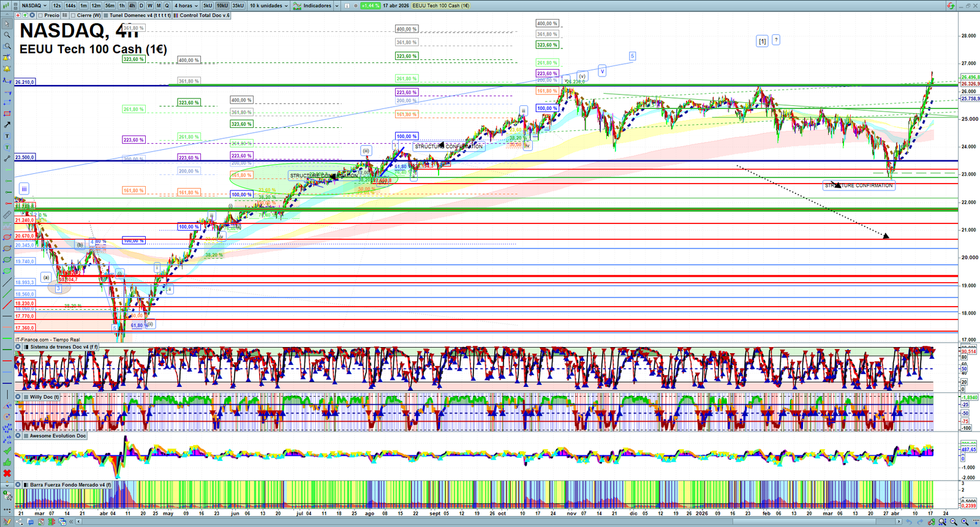Switch to the D daily timeframe

[141, 6]
